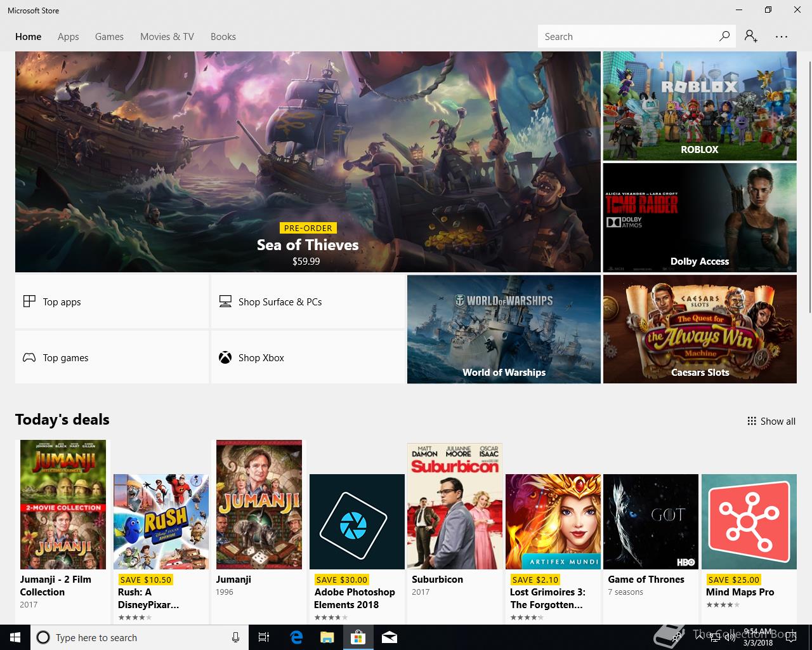The image size is (812, 650).
Task: Click Cortana circle icon in taskbar
Action: pos(43,637)
